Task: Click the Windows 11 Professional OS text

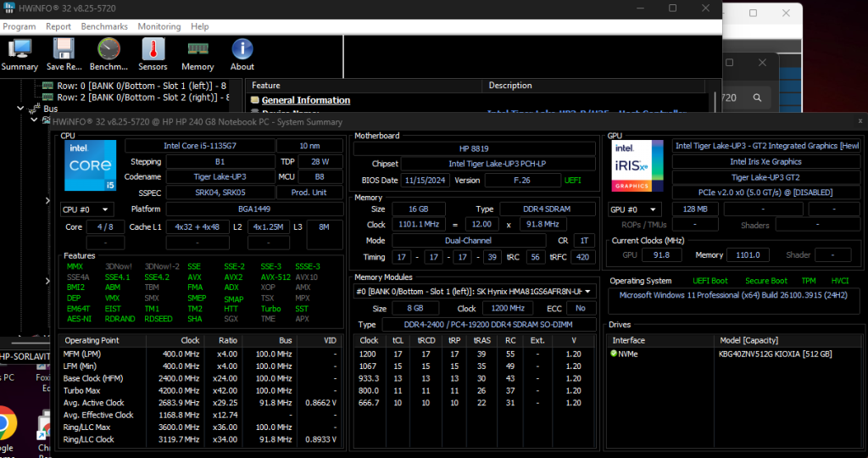Action: click(733, 295)
